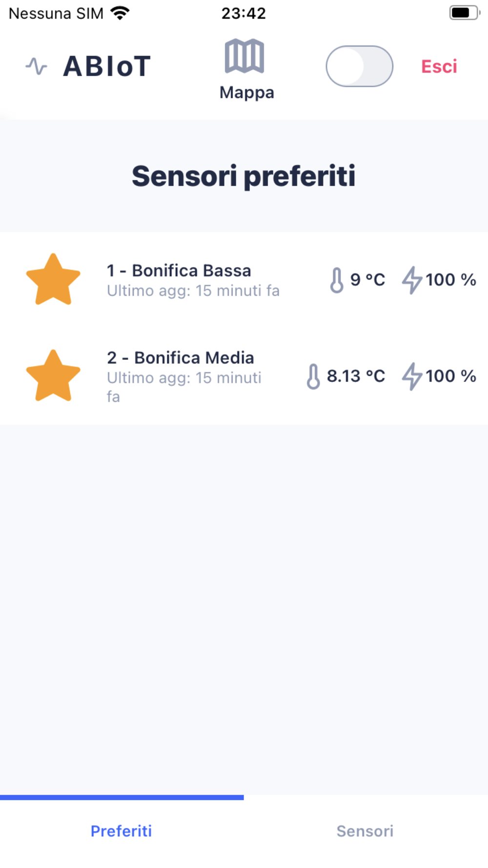The image size is (488, 868).
Task: Click the ABIoT pulse logo icon
Action: [37, 66]
